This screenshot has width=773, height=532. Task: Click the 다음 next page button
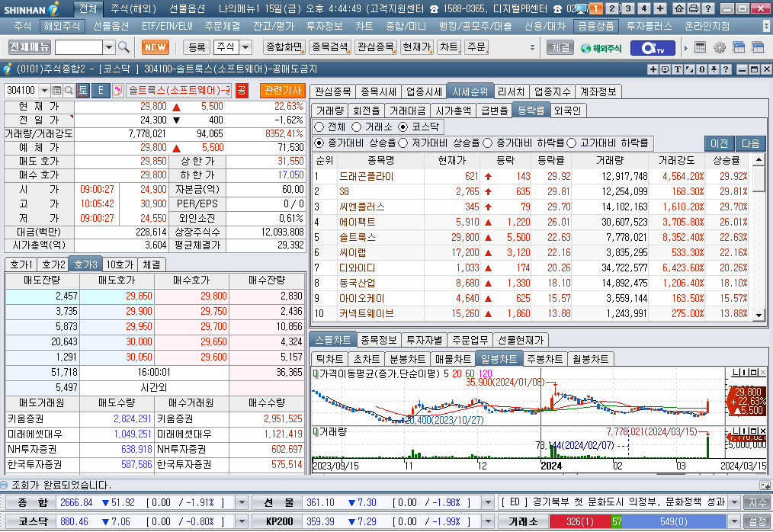750,143
